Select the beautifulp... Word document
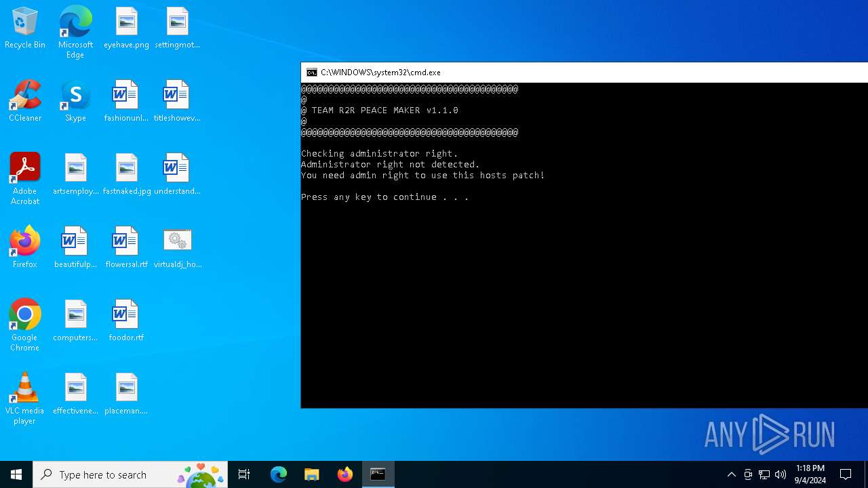 click(x=75, y=247)
